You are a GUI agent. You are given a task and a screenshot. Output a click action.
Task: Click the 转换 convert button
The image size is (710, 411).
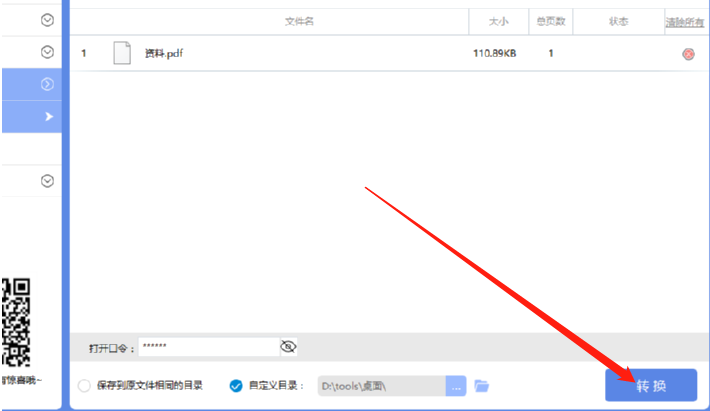(x=651, y=385)
